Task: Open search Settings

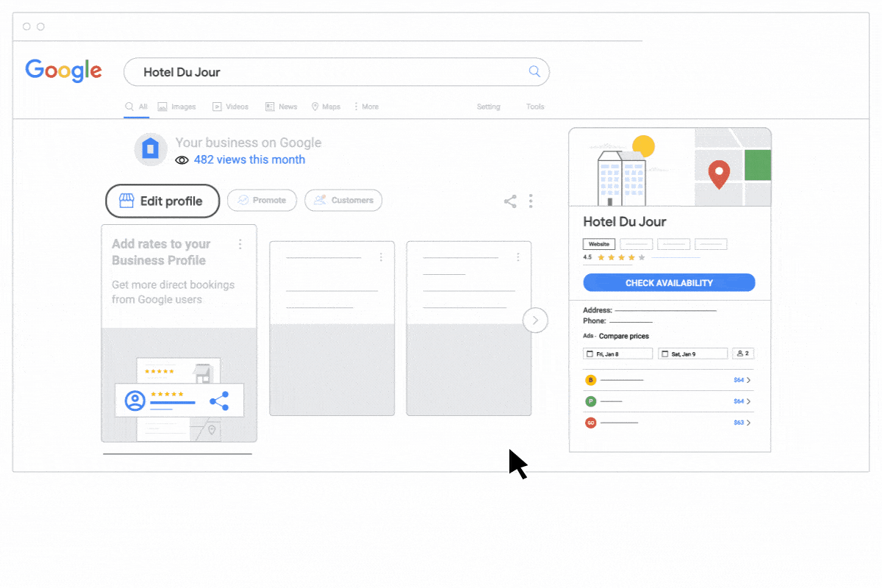Action: click(x=488, y=107)
